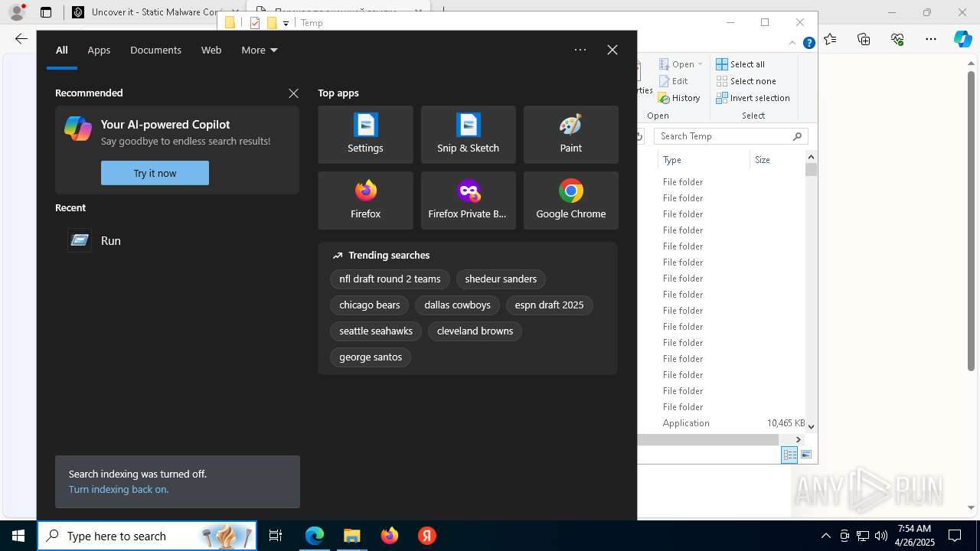The width and height of the screenshot is (980, 551).
Task: Launch Google Chrome from Top apps
Action: 570,201
